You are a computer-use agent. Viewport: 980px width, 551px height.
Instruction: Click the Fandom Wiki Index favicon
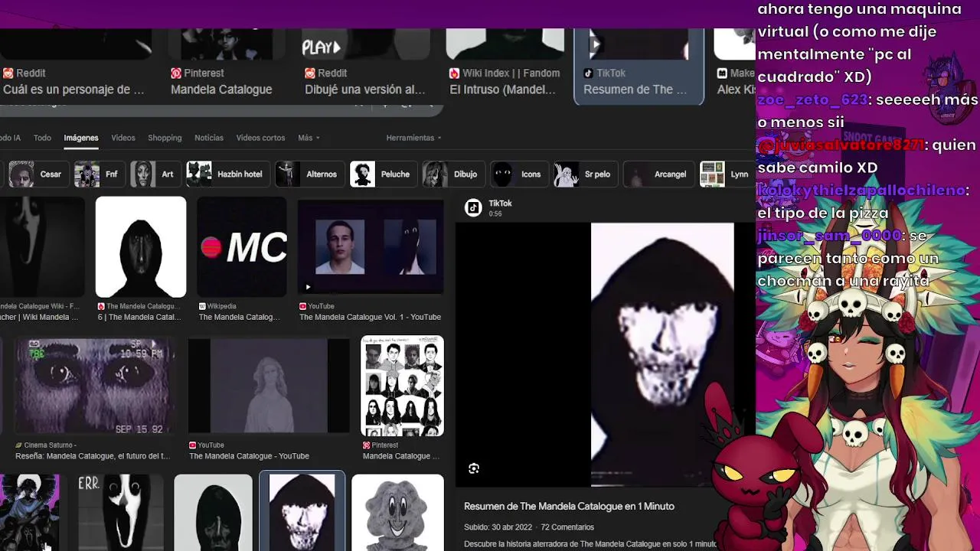point(455,73)
